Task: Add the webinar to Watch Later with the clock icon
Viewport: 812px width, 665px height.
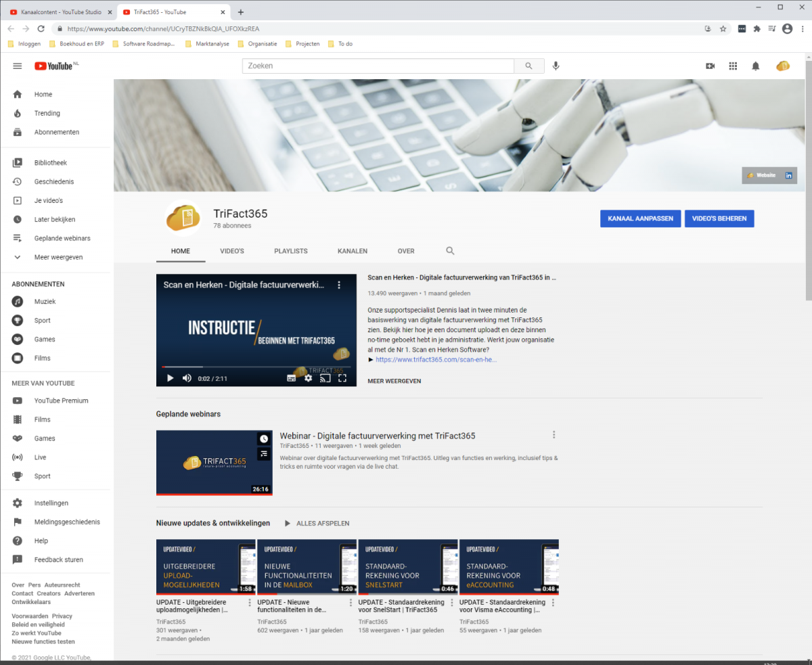Action: 263,438
